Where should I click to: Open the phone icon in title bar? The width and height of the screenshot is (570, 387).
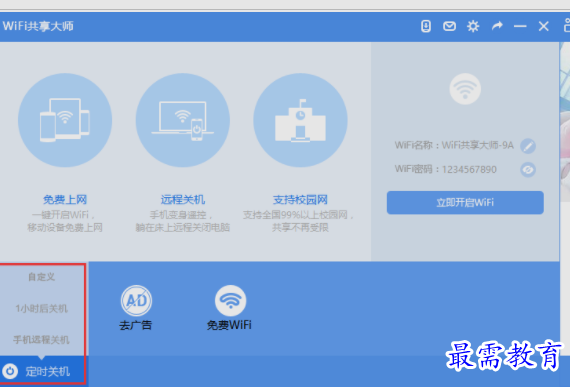(x=426, y=26)
